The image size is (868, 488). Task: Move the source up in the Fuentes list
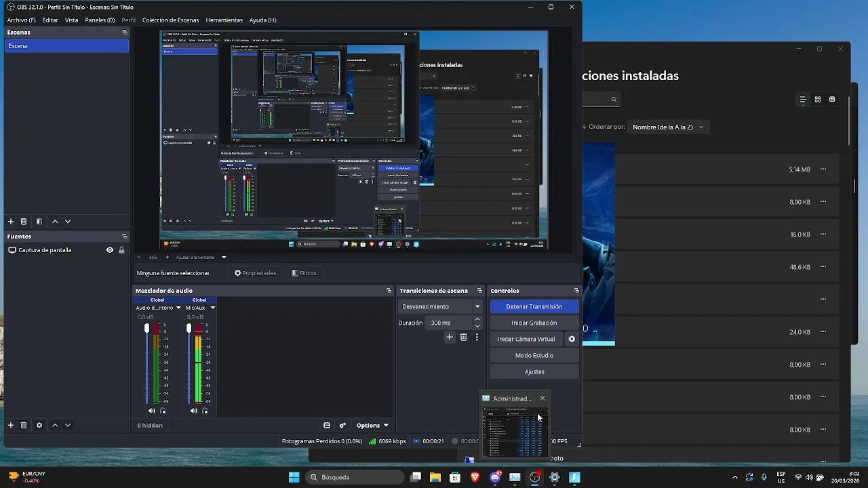coord(55,425)
